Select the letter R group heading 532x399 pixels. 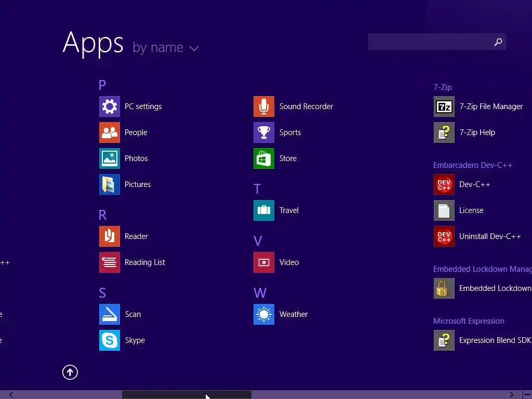(x=102, y=215)
